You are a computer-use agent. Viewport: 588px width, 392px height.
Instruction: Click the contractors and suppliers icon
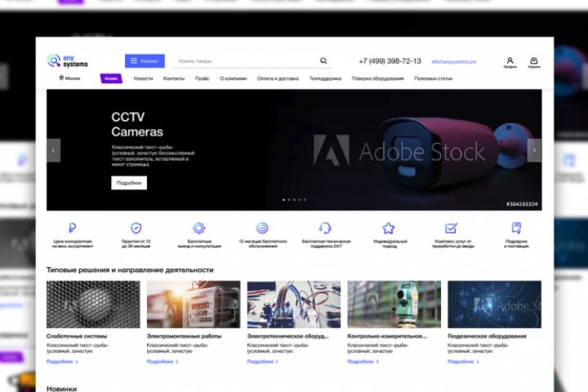[x=516, y=228]
